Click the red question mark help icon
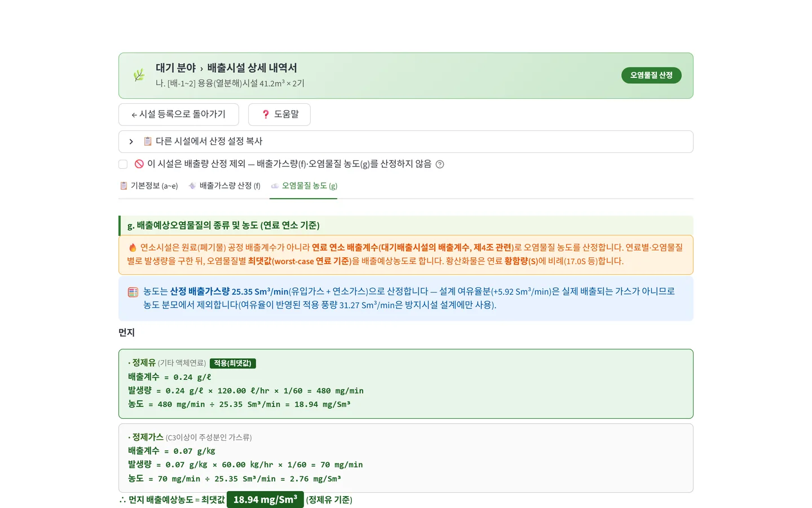This screenshot has height=508, width=812. point(266,115)
